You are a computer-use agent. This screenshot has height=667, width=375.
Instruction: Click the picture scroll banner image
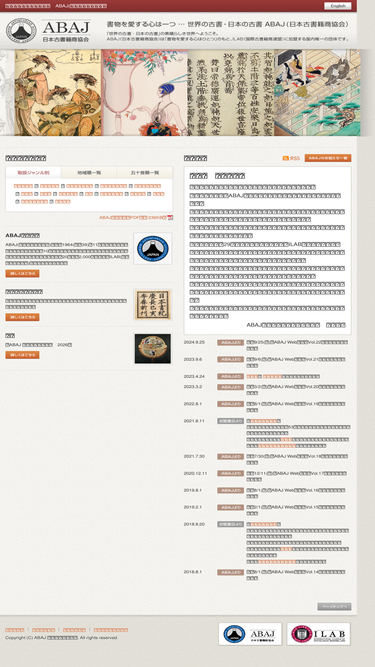pyautogui.click(x=317, y=93)
